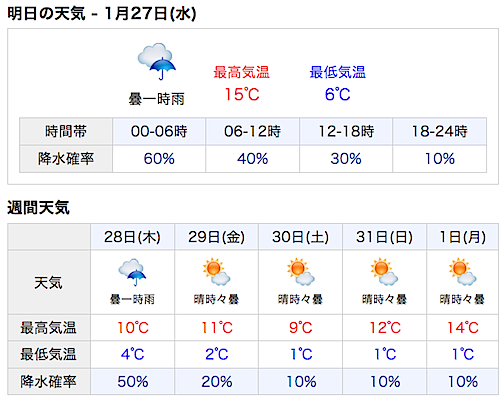Select the 28日(木) column header
The height and width of the screenshot is (401, 504).
[132, 237]
